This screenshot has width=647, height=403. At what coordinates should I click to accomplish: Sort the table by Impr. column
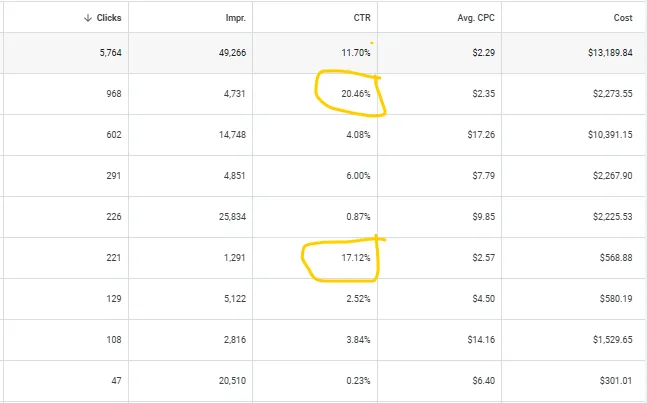(236, 18)
